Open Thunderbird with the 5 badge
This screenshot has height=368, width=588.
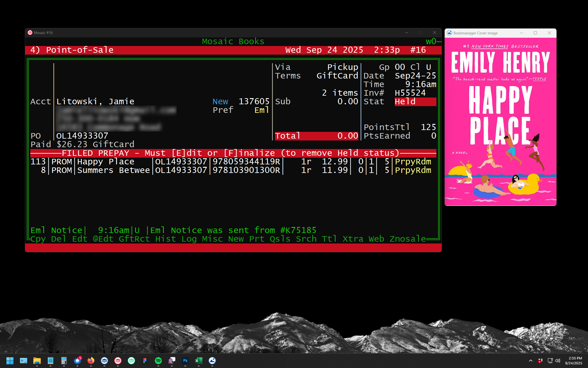[x=77, y=361]
